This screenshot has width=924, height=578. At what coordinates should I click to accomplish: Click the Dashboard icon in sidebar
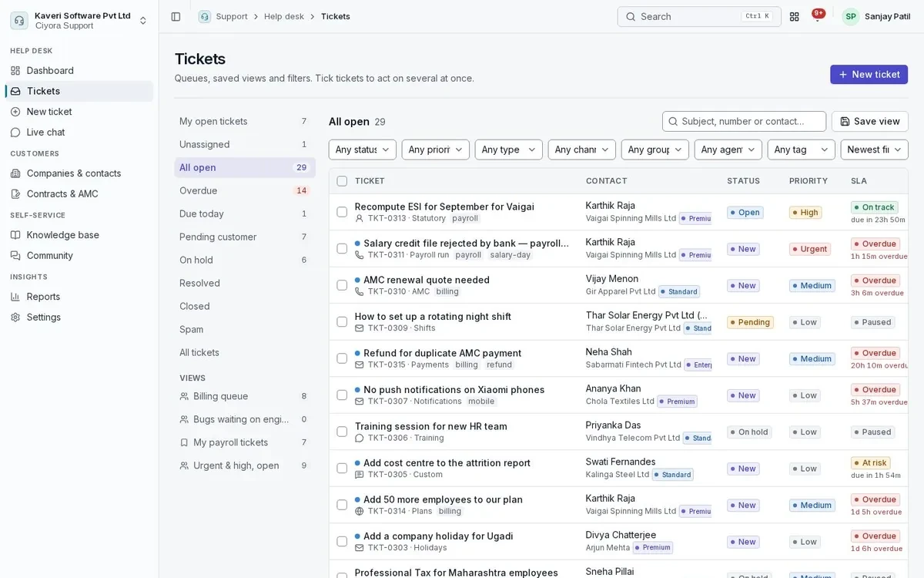click(x=15, y=70)
